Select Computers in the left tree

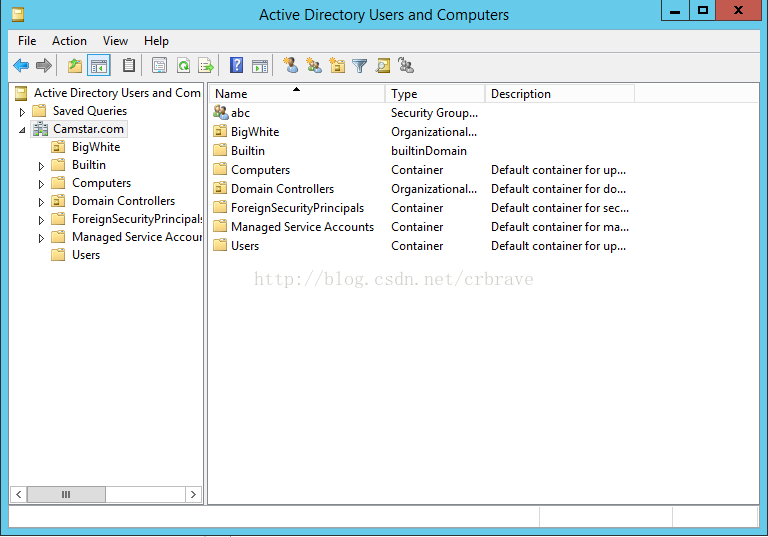coord(101,183)
